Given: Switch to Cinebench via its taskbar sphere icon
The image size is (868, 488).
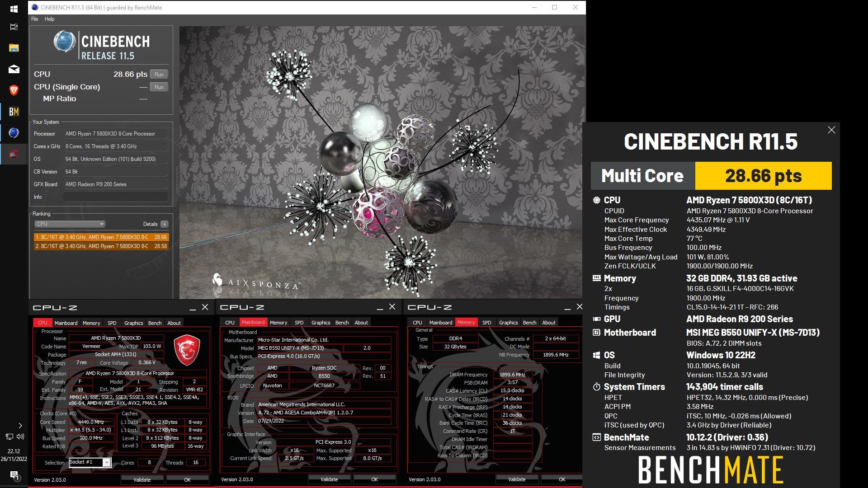Looking at the screenshot, I should 14,133.
